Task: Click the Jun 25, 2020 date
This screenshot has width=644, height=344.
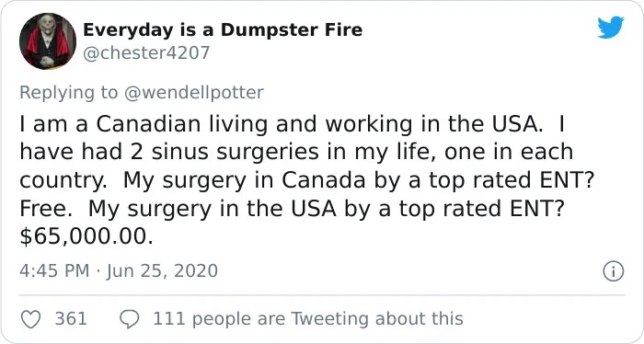Action: 162,271
